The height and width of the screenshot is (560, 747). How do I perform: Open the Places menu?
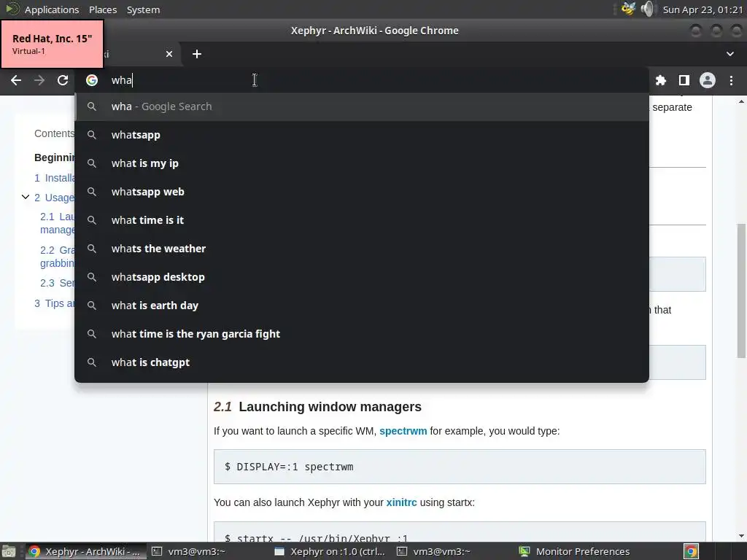pyautogui.click(x=103, y=9)
